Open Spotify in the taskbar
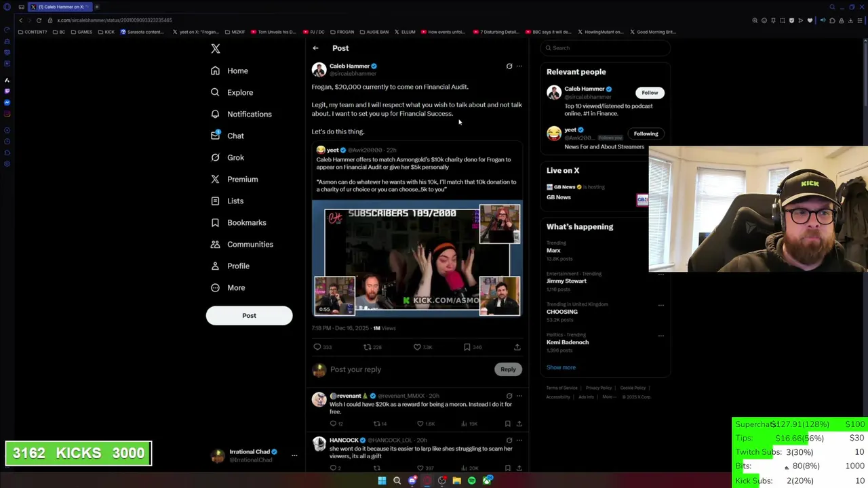 click(472, 481)
